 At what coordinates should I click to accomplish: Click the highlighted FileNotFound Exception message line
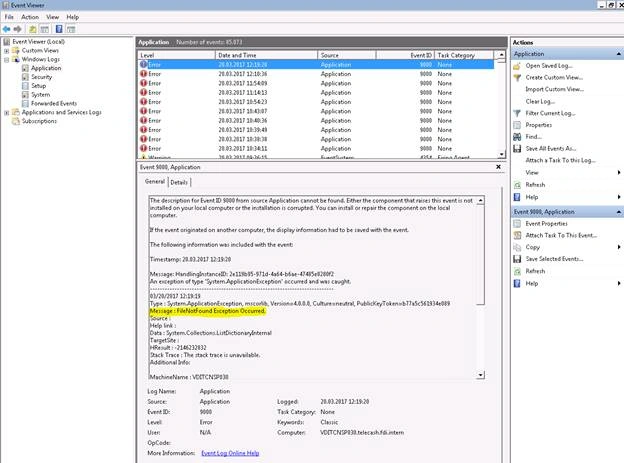(x=207, y=311)
